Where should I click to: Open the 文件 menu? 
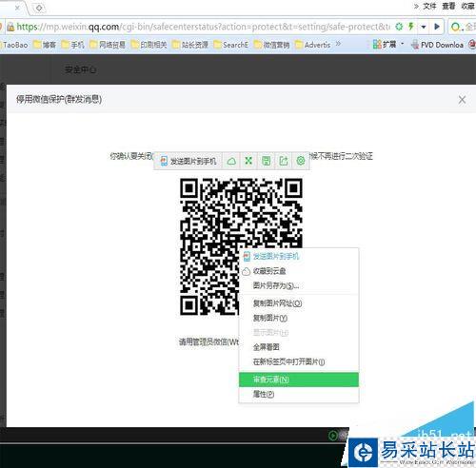[429, 6]
